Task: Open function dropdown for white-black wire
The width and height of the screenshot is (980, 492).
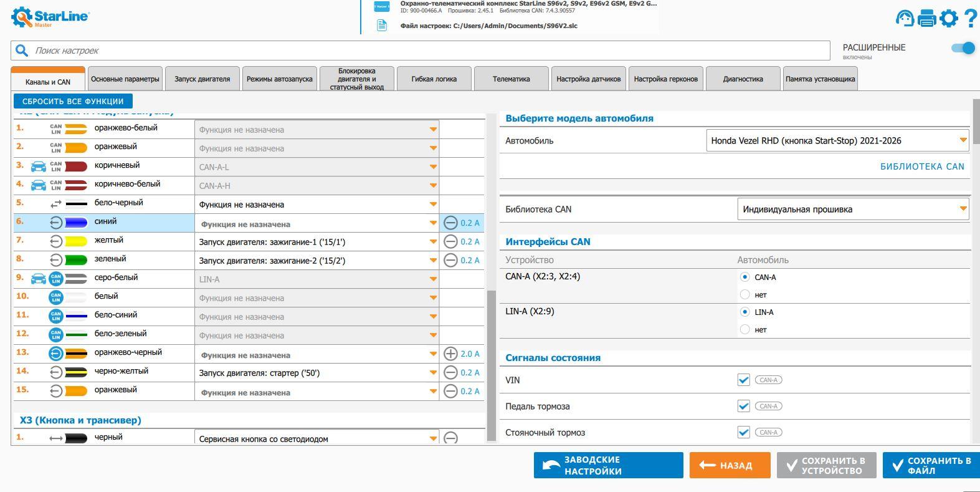Action: pos(317,205)
